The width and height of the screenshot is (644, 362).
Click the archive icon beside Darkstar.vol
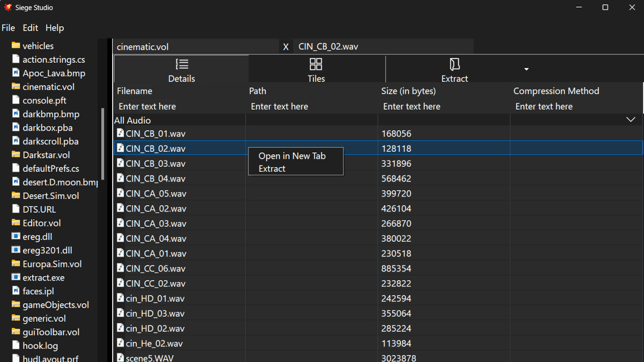(x=15, y=155)
